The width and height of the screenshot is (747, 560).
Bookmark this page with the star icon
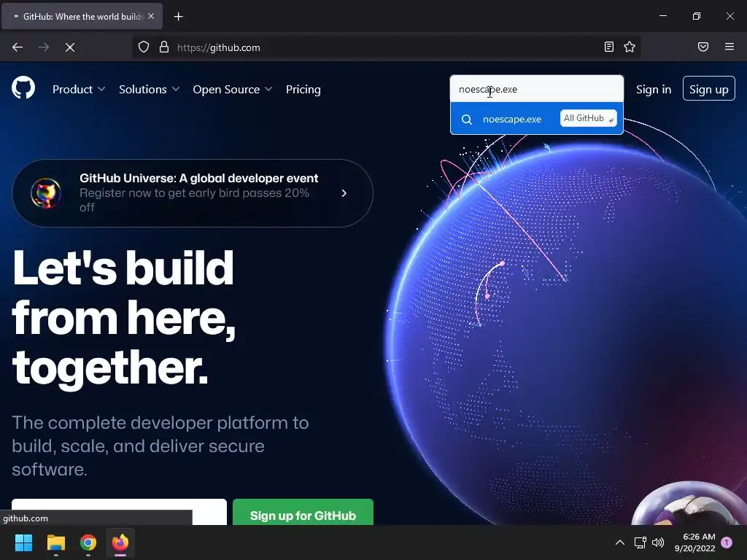[x=630, y=47]
